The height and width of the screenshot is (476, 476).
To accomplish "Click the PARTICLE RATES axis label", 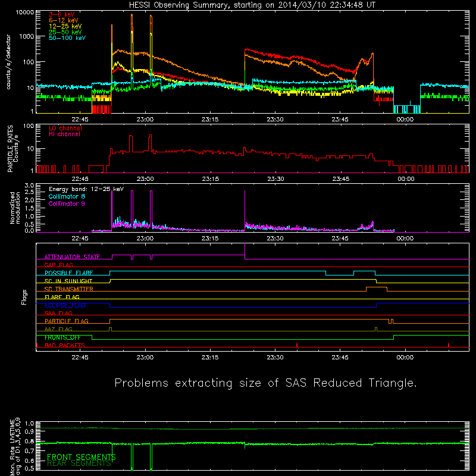I will pos(12,149).
